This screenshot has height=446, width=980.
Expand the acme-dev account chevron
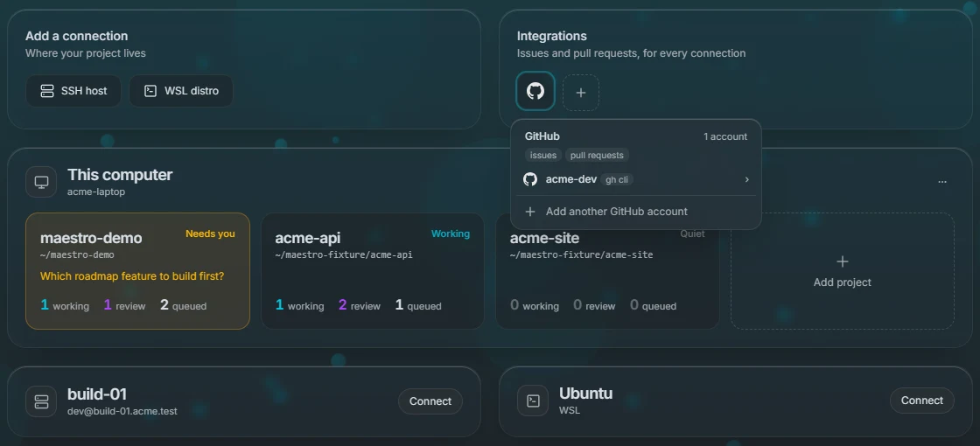(x=747, y=179)
